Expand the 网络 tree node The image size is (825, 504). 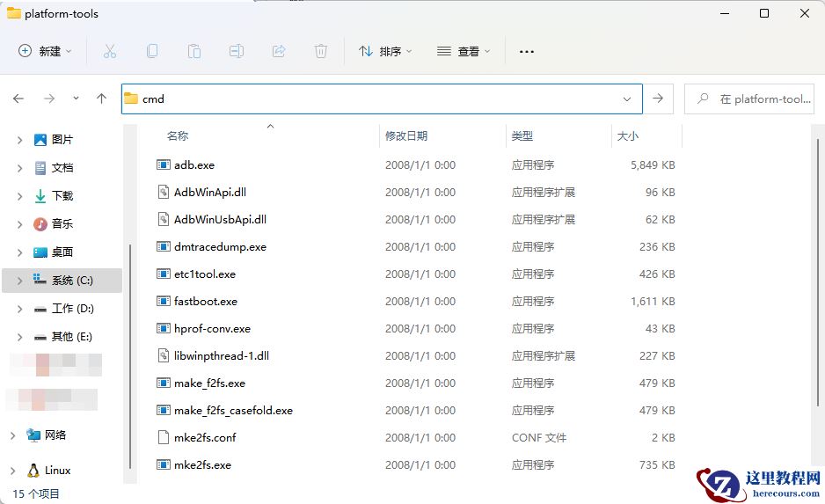(x=13, y=435)
